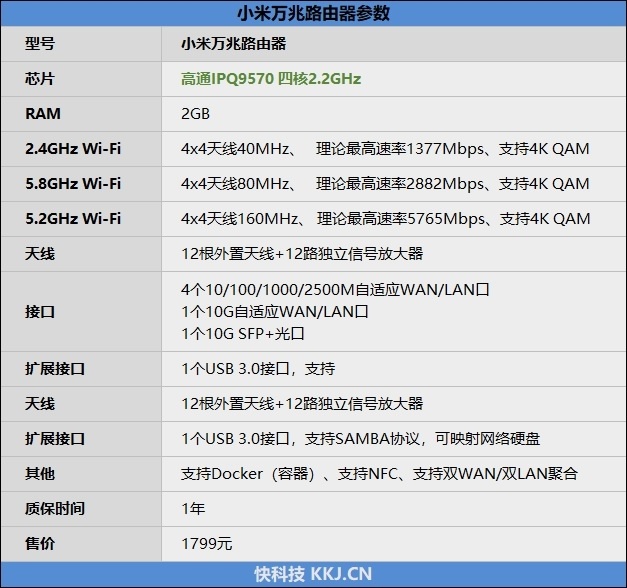Select the 1377Mbps Wi-Fi spec text
The width and height of the screenshot is (627, 588).
click(385, 149)
